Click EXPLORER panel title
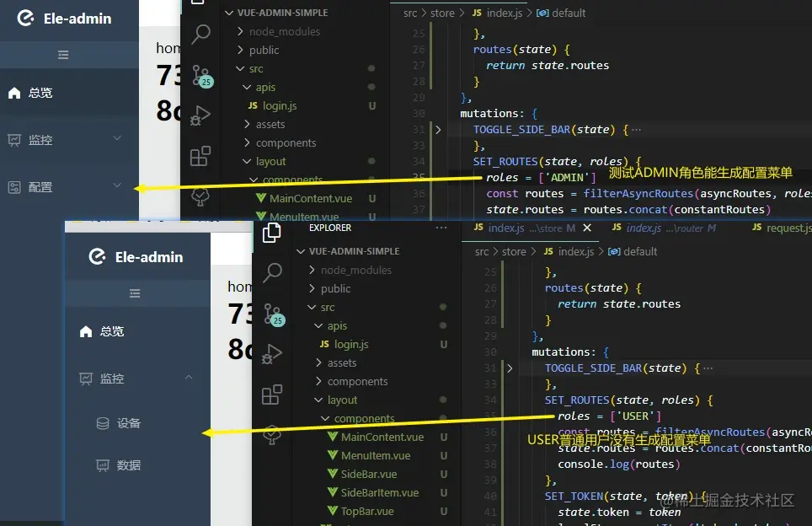This screenshot has width=812, height=526. 330,228
